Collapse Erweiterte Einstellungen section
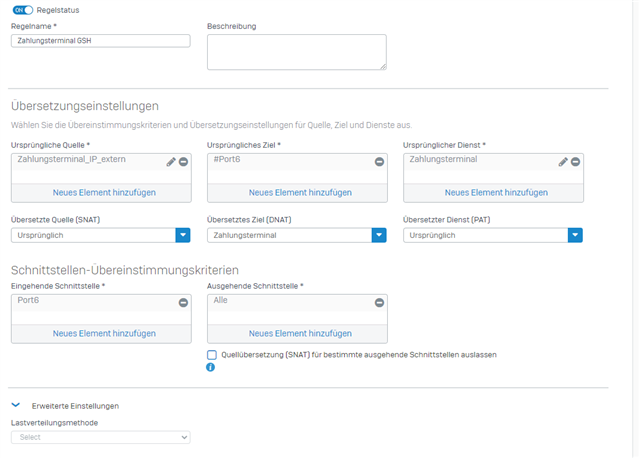Image resolution: width=640 pixels, height=458 pixels. pos(16,405)
